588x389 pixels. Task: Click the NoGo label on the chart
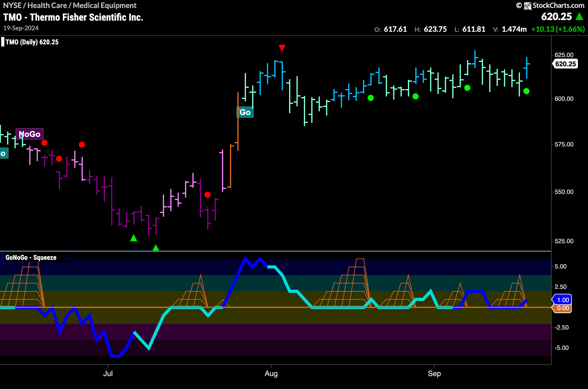click(30, 134)
